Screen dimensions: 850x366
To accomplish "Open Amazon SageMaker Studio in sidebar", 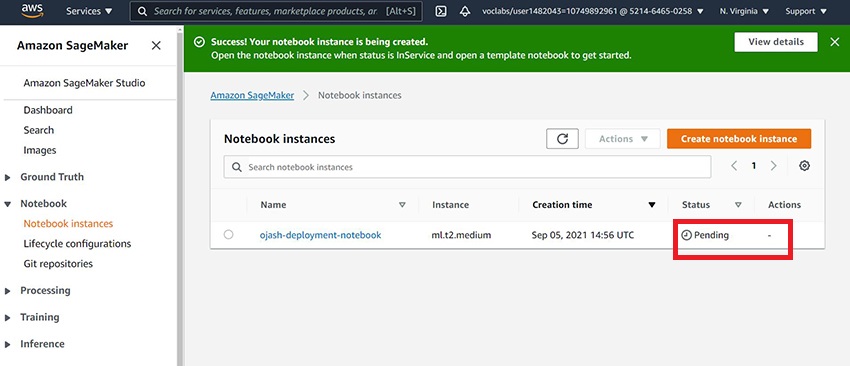I will tap(84, 84).
